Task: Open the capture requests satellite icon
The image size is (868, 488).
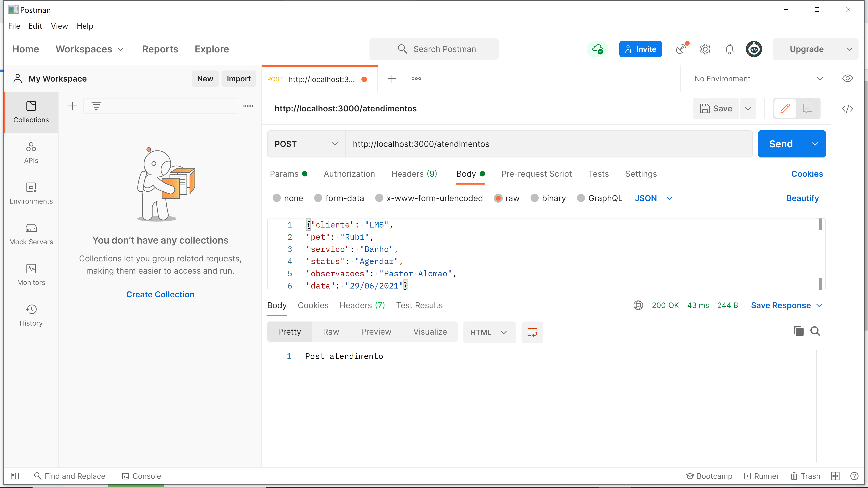Action: click(682, 49)
